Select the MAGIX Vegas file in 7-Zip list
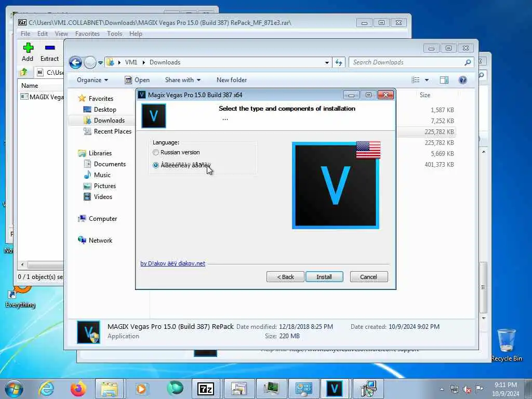 click(42, 97)
